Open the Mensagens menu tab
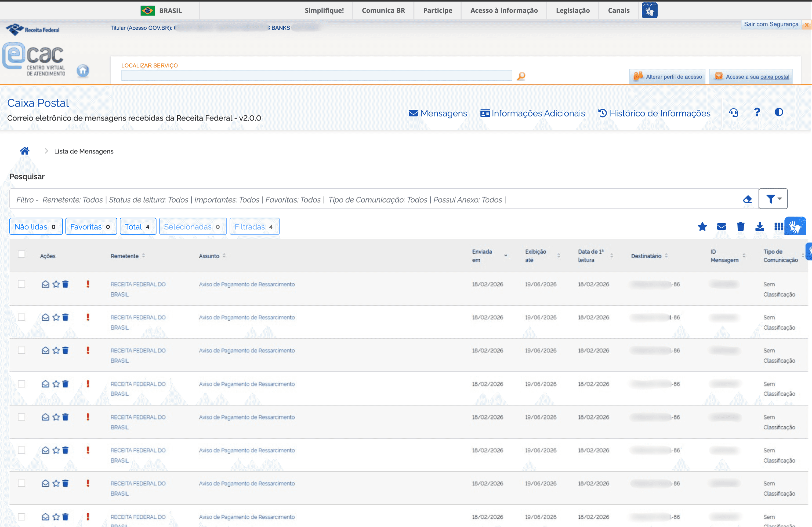Image resolution: width=812 pixels, height=527 pixels. coord(438,113)
